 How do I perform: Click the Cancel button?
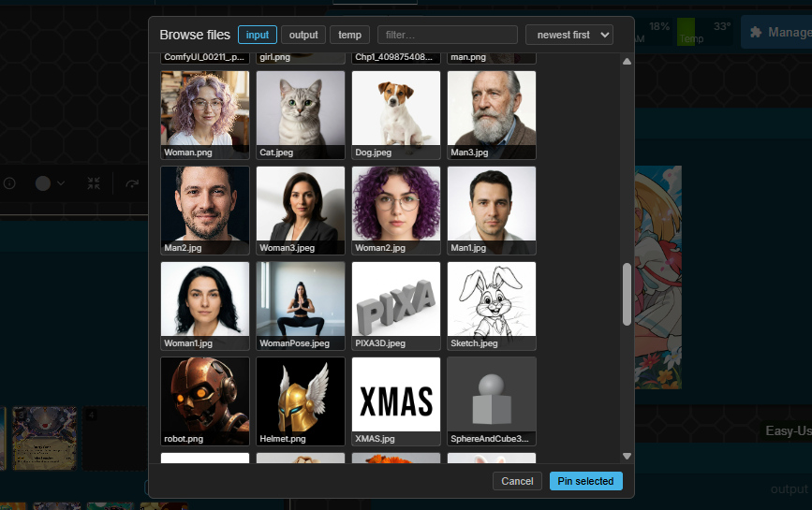click(517, 481)
